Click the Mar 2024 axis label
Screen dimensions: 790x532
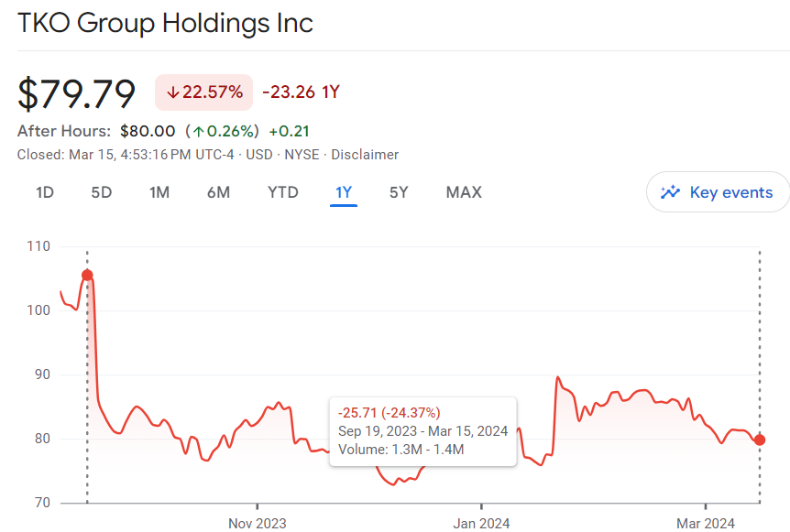point(706,523)
